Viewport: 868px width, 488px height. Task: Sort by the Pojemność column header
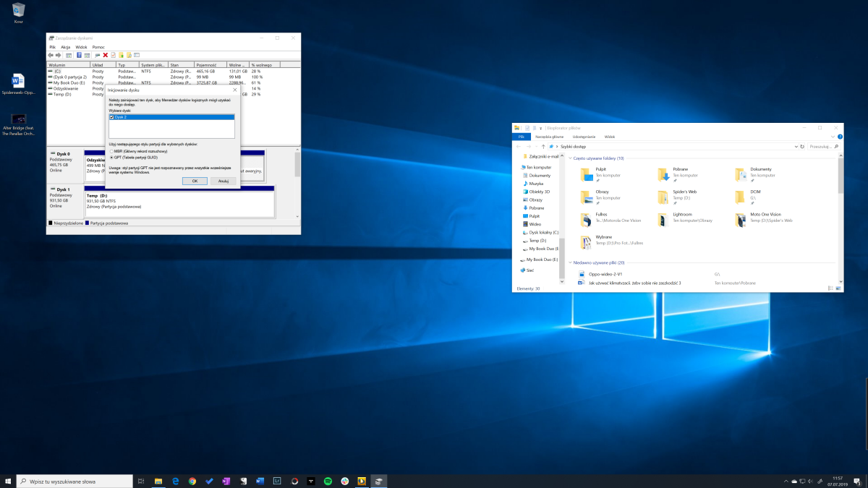click(x=212, y=65)
